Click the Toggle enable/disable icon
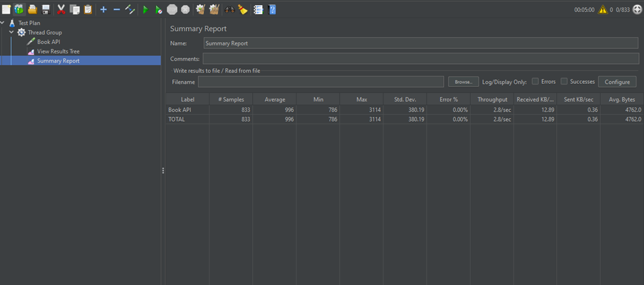 [x=130, y=9]
